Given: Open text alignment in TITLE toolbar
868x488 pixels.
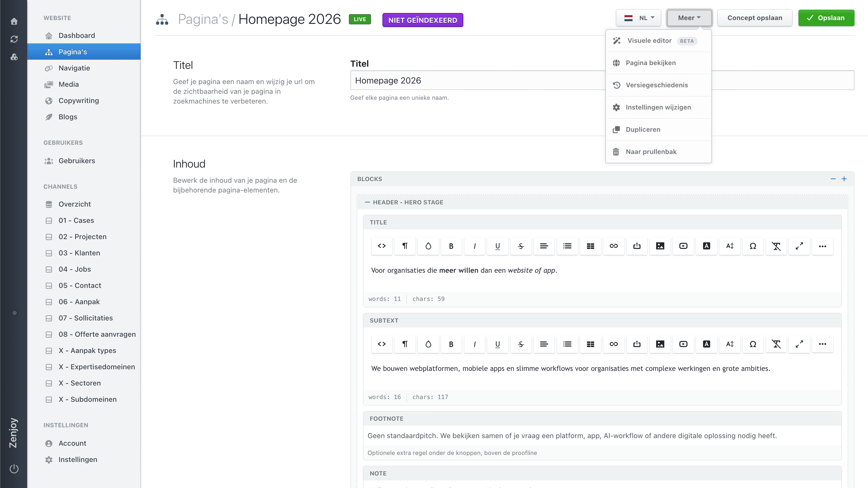Looking at the screenshot, I should click(544, 246).
